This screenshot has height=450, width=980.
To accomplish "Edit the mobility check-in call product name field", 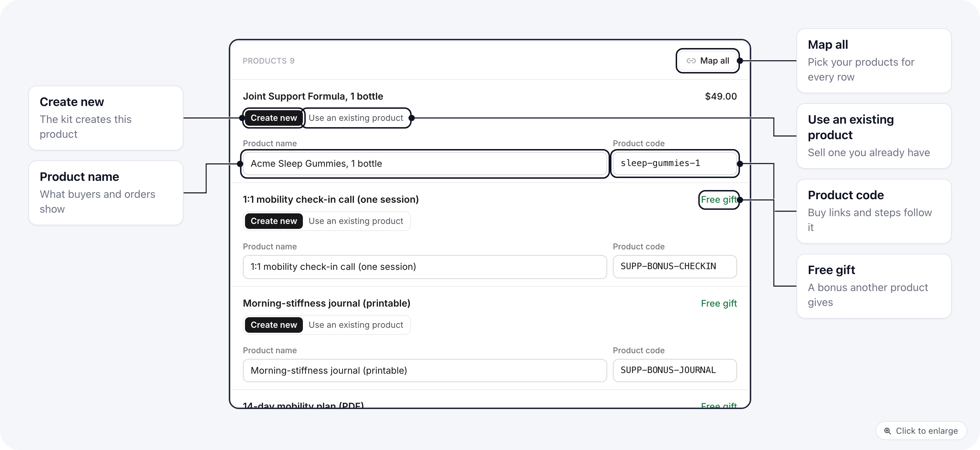I will tap(425, 267).
